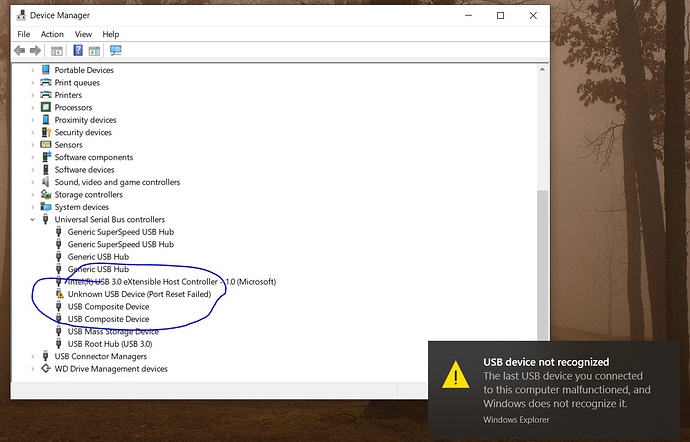
Task: Click the Sensors category icon
Action: point(46,144)
